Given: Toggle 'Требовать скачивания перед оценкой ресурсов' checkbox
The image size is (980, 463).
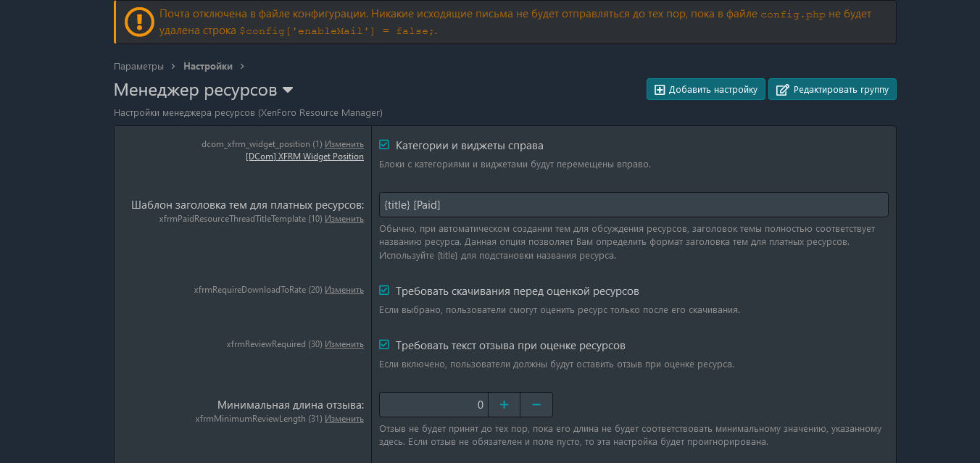Looking at the screenshot, I should [x=384, y=291].
